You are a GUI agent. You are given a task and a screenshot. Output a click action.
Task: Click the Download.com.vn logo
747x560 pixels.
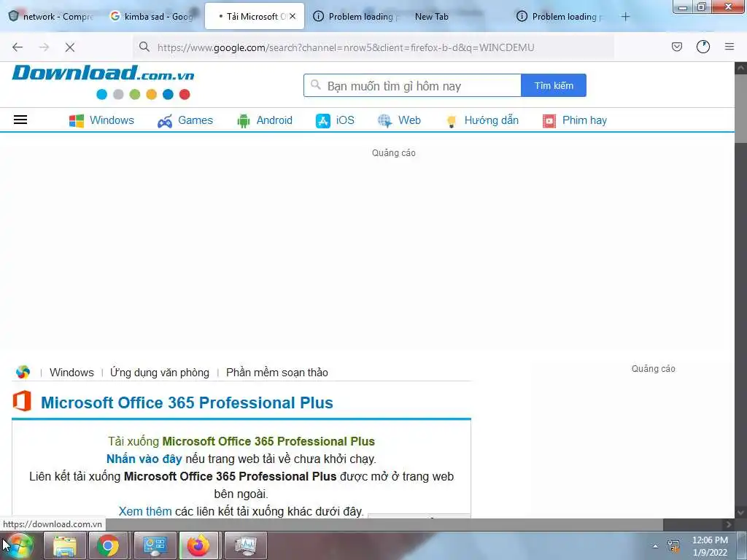pyautogui.click(x=103, y=81)
